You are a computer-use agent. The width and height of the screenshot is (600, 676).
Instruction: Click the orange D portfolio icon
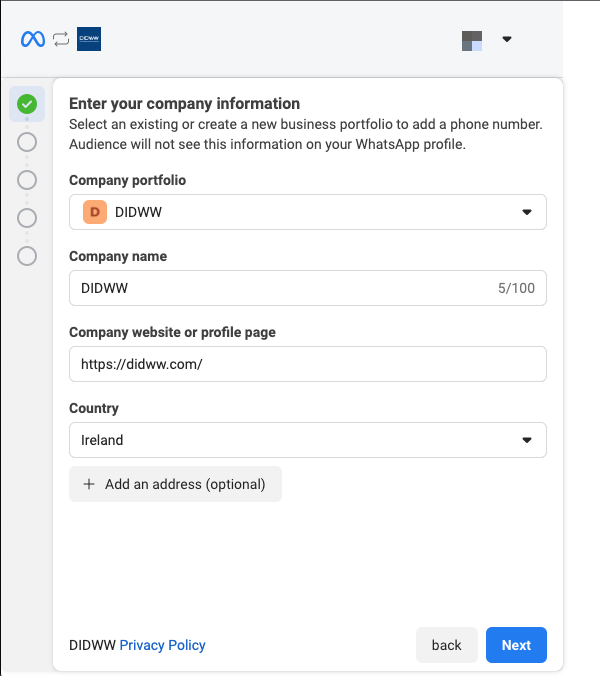tap(95, 212)
